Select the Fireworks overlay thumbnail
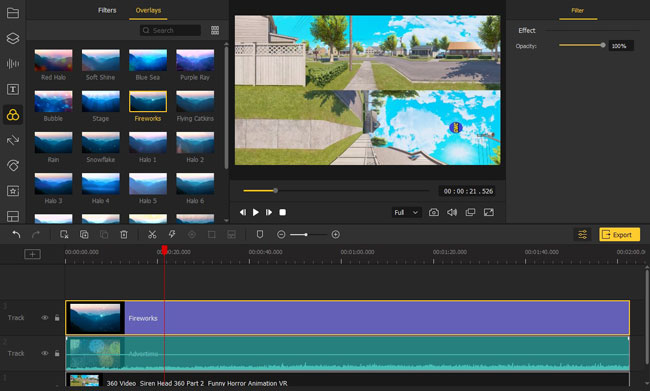 click(x=148, y=102)
